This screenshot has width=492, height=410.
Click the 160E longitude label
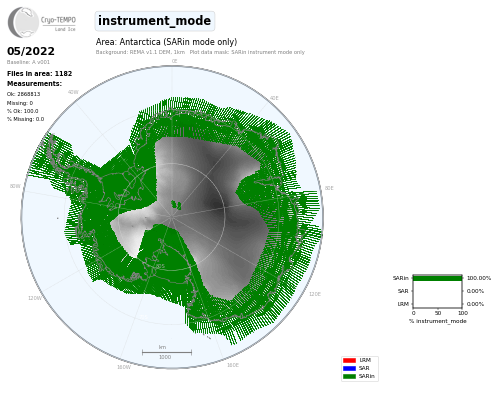coord(233,365)
